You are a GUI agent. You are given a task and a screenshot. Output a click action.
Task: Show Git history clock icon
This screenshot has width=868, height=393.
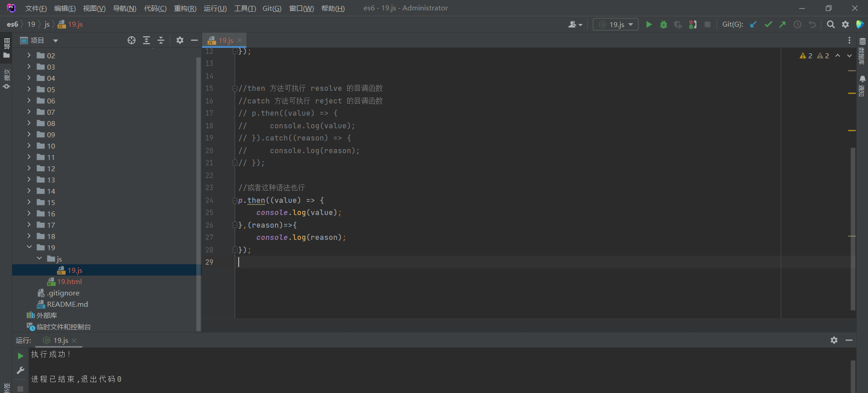pyautogui.click(x=797, y=24)
